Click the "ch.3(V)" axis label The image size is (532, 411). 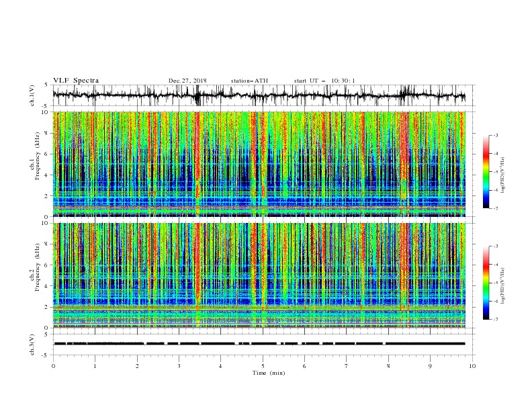point(32,345)
